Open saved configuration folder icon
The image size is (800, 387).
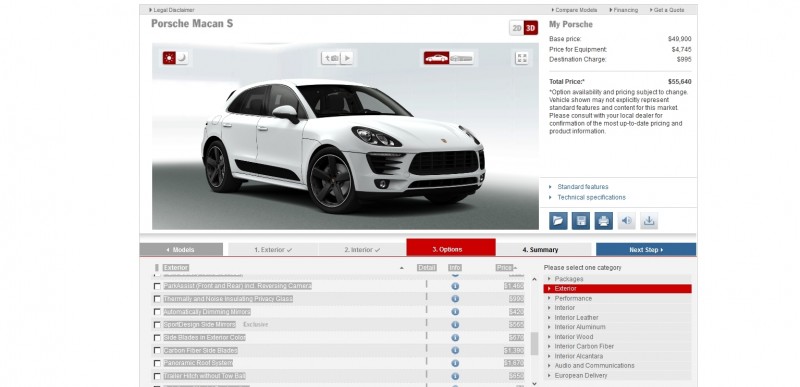point(558,221)
